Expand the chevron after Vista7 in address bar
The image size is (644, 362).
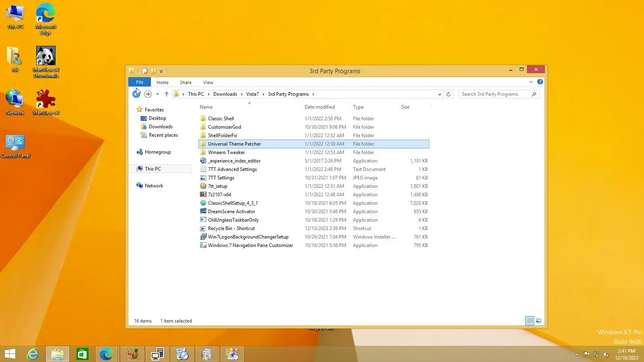(x=264, y=94)
